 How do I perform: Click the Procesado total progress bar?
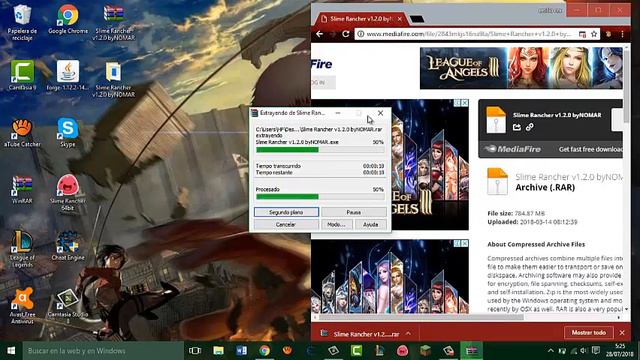click(x=320, y=197)
